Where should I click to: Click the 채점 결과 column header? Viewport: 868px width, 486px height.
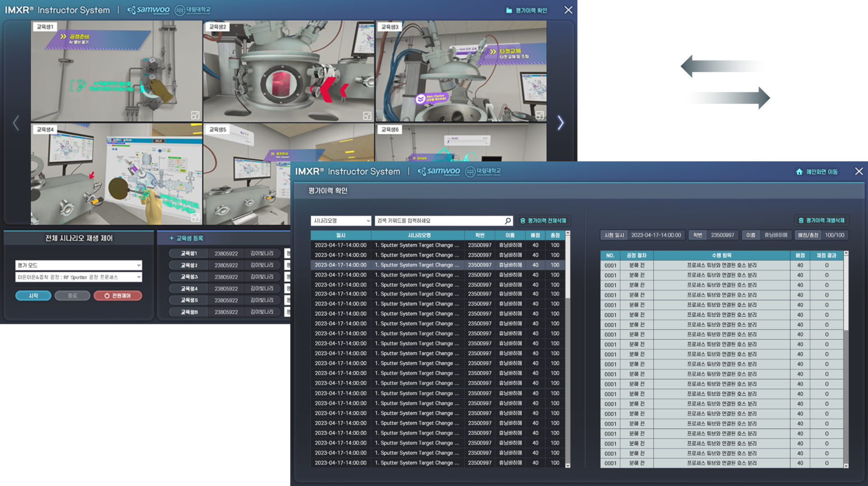tap(826, 256)
